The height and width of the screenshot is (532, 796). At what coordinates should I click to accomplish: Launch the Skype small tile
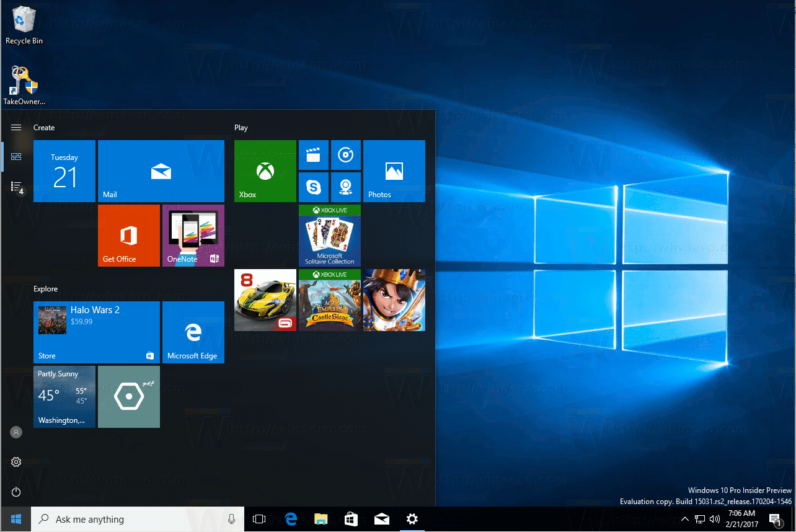[314, 187]
